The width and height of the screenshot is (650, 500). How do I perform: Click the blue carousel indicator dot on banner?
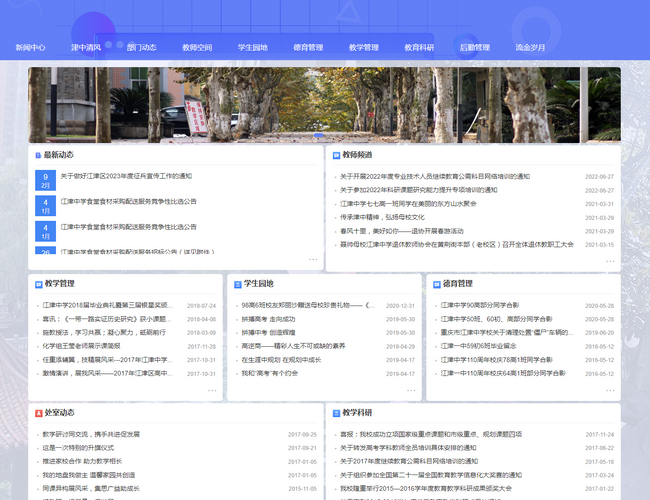[318, 135]
